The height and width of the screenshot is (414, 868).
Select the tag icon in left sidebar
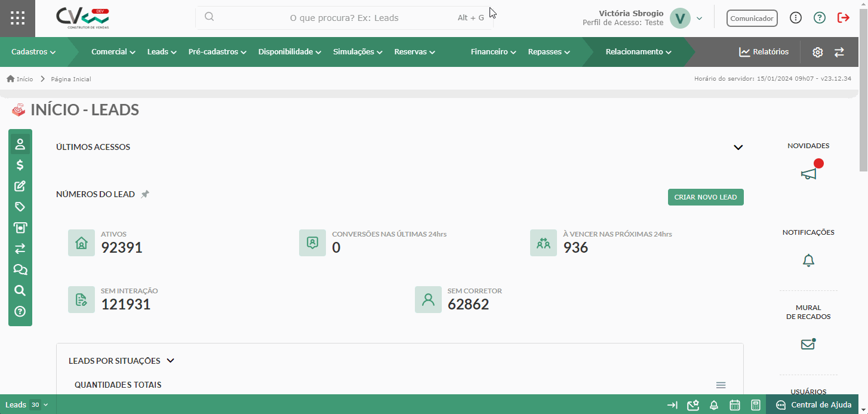20,207
